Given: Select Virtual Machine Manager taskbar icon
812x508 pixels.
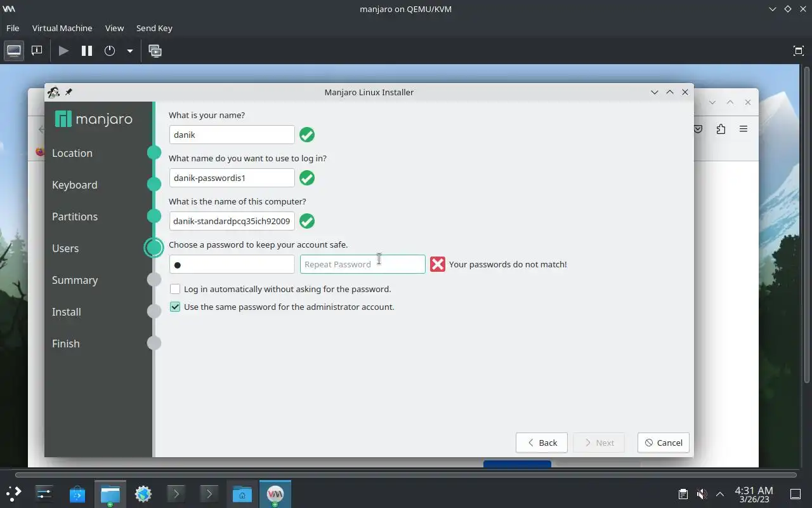Looking at the screenshot, I should click(275, 493).
